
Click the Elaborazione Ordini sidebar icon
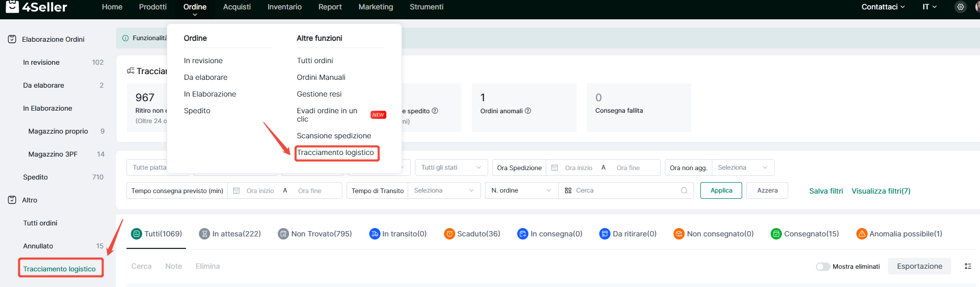coord(12,39)
